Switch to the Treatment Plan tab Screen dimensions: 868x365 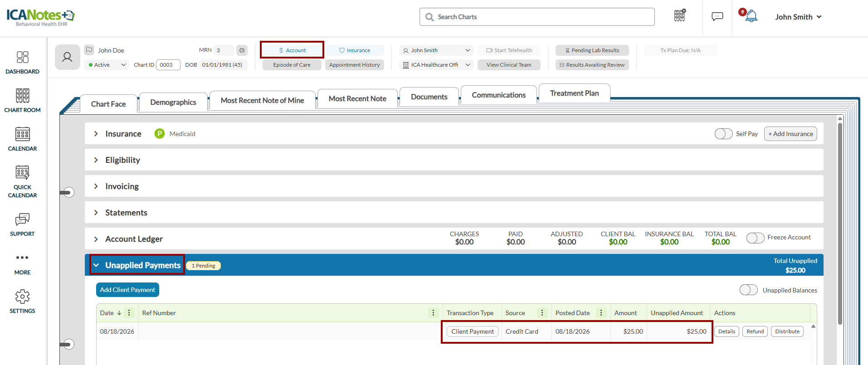click(x=574, y=93)
